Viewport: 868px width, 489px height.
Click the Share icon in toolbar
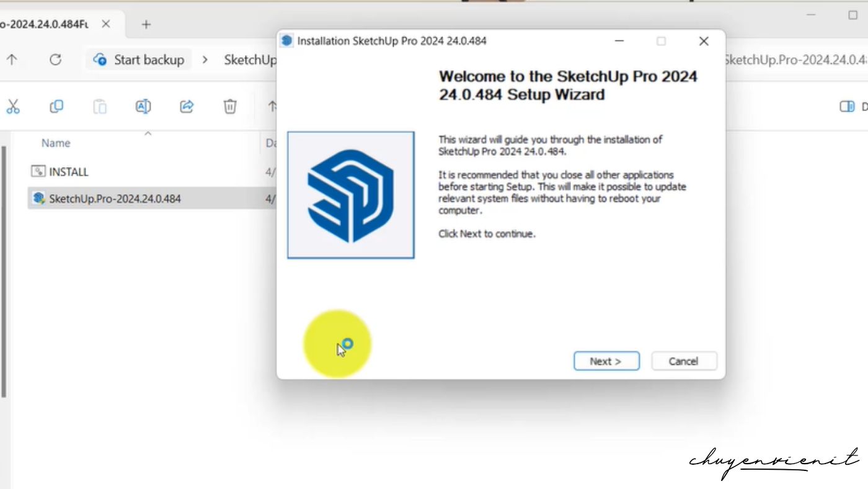coord(187,107)
